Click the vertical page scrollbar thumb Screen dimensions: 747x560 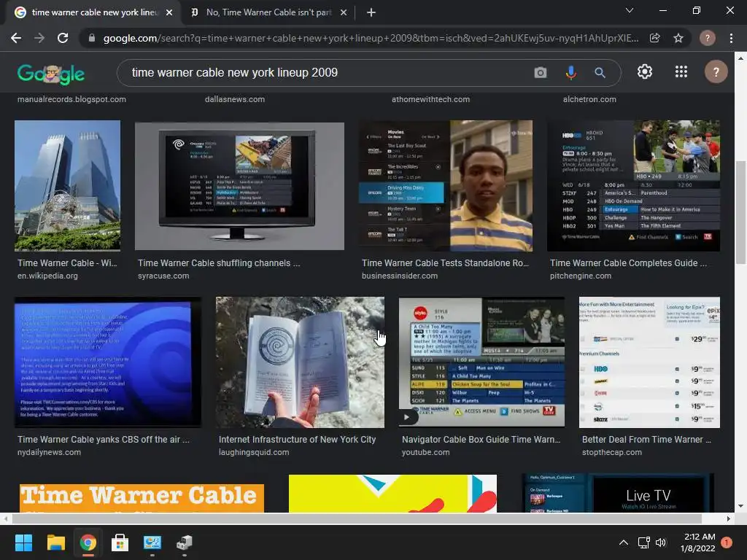coord(740,212)
